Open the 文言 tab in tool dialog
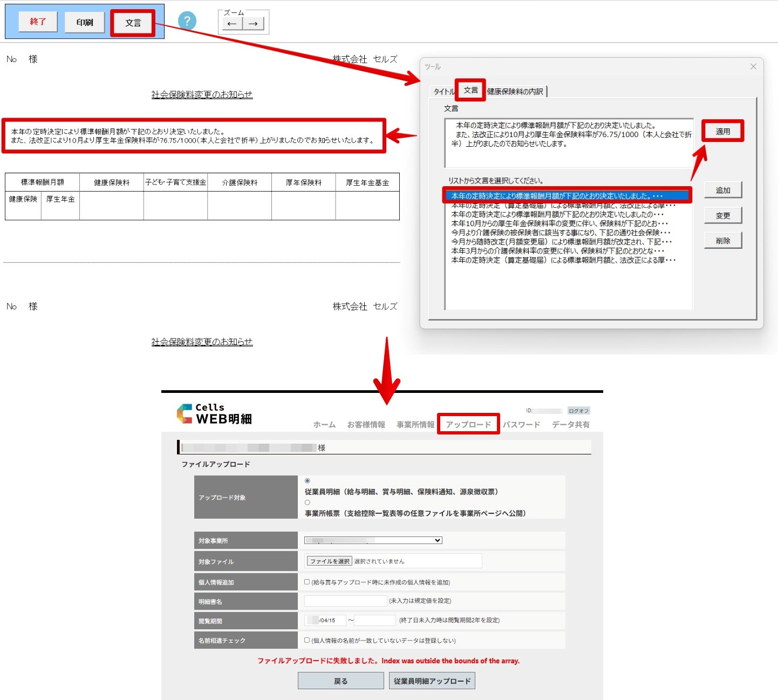Viewport: 778px width, 700px height. point(470,90)
